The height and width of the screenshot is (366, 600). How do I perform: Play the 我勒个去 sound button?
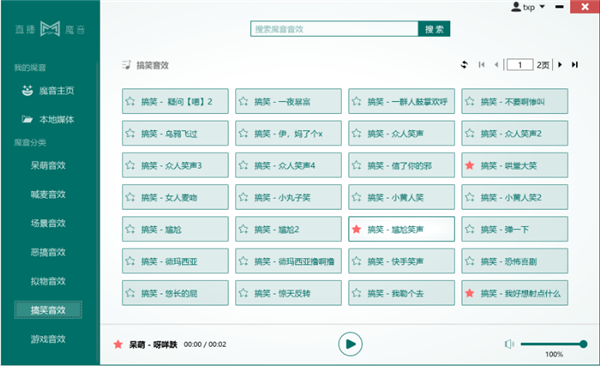402,293
